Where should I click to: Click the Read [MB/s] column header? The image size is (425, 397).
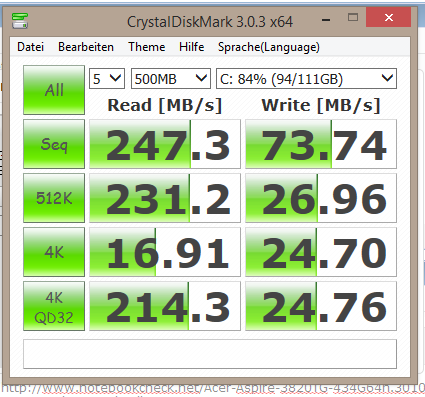tap(165, 105)
